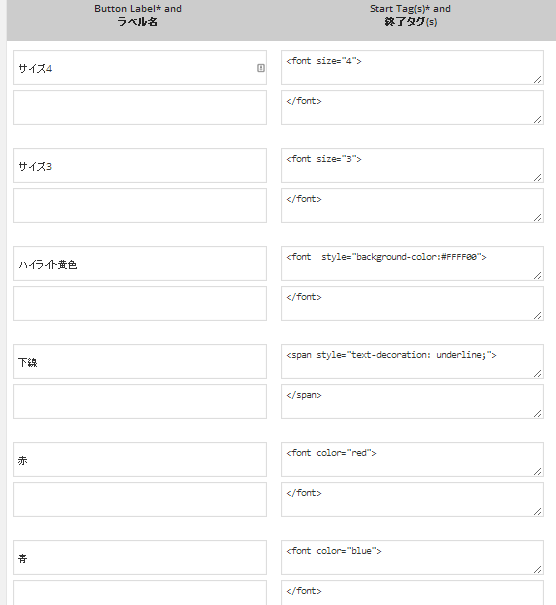Grab resize handle of </span> textarea
The image size is (556, 605).
coord(538,414)
